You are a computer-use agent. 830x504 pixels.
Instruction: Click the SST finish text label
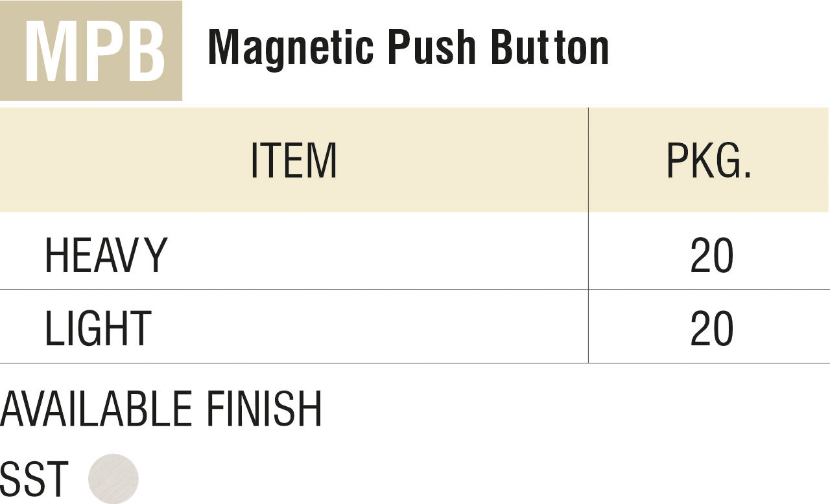point(34,480)
